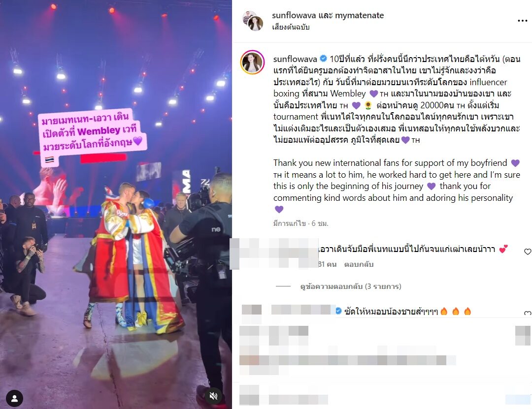This screenshot has height=409, width=532.
Task: Open sunflowava username in header
Action: coord(294,15)
